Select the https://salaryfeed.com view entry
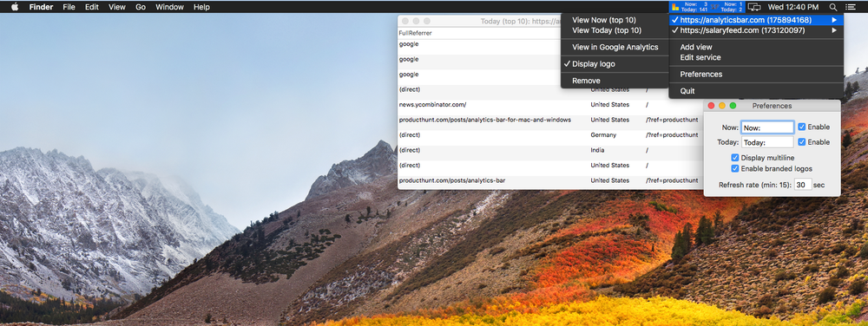 coord(756,30)
